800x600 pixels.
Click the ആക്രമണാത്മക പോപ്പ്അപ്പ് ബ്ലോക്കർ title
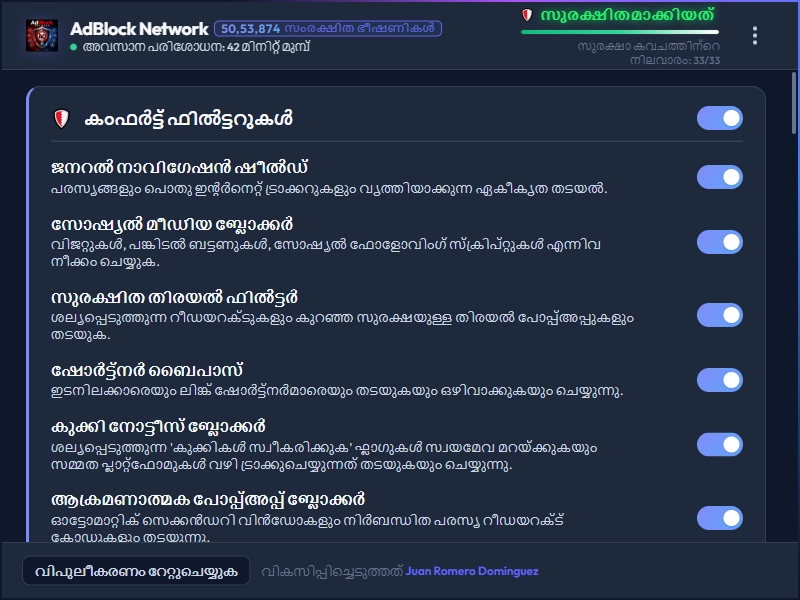point(208,499)
